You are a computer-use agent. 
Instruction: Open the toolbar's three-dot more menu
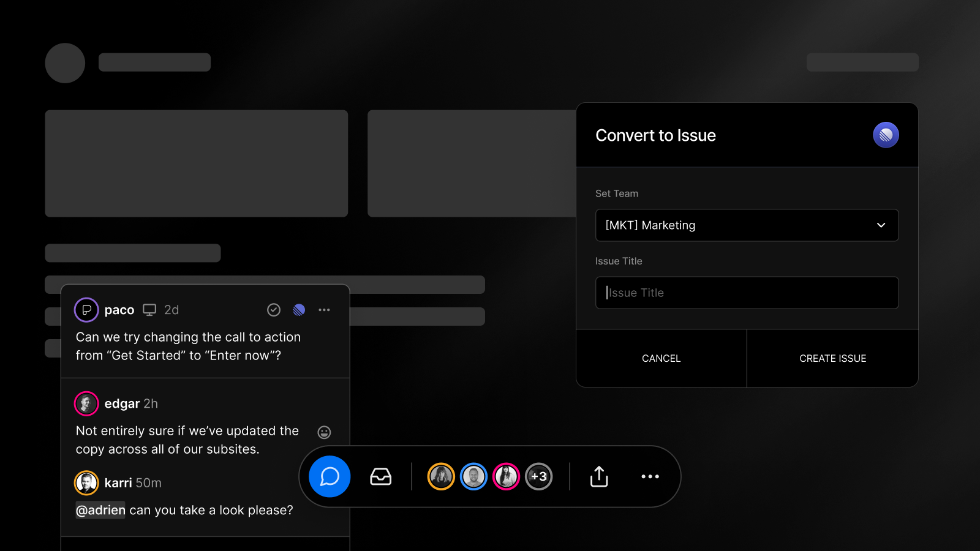coord(650,476)
